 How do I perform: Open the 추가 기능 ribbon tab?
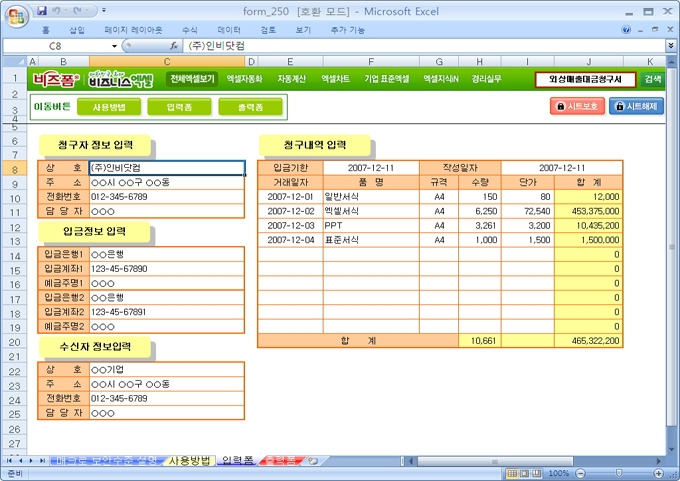pyautogui.click(x=347, y=30)
